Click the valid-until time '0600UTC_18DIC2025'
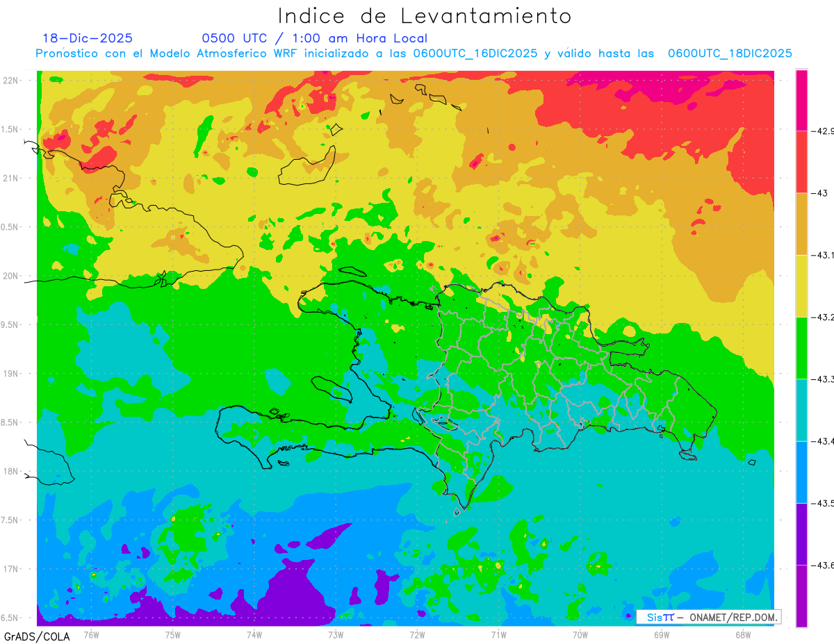Image resolution: width=834 pixels, height=644 pixels. [730, 53]
